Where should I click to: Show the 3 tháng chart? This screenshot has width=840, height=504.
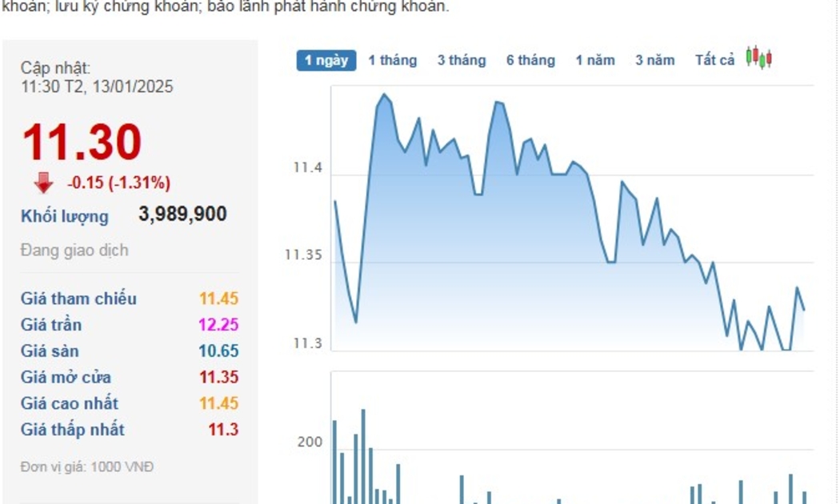pos(461,60)
